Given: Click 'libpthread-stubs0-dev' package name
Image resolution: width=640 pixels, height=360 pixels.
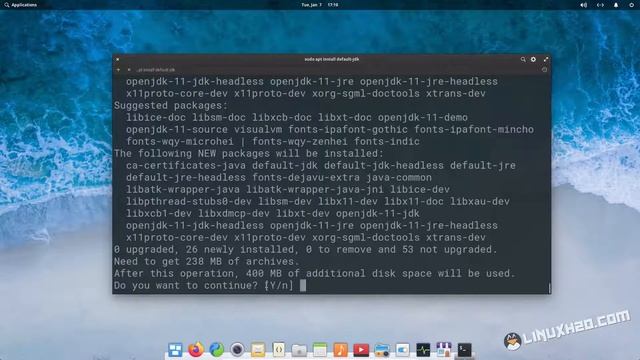Looking at the screenshot, I should click(x=189, y=202).
